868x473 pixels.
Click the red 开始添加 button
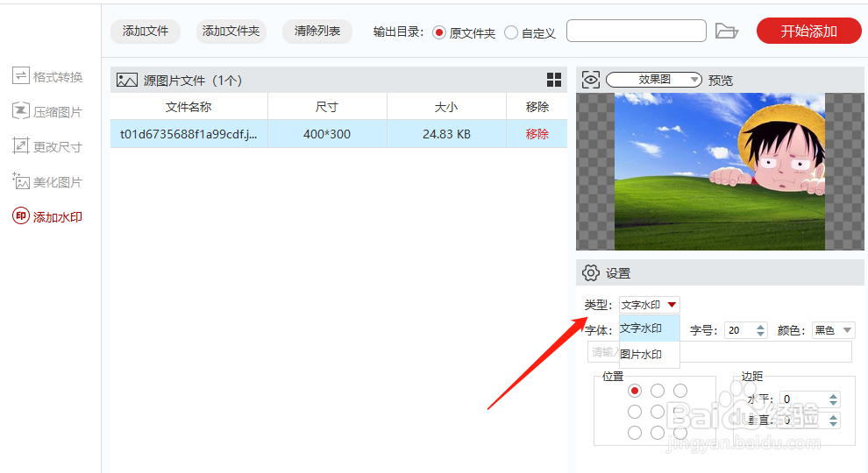point(808,31)
